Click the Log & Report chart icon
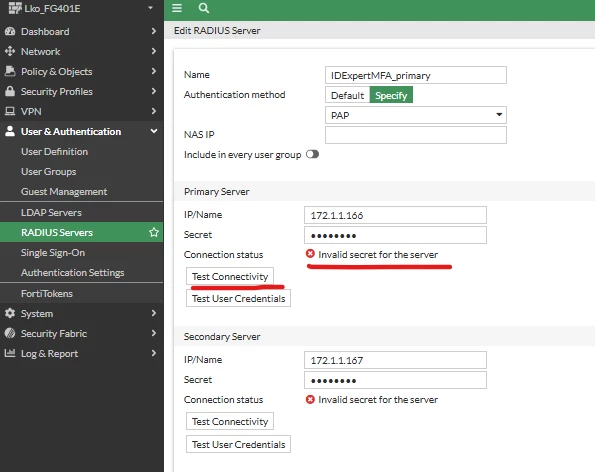Image resolution: width=595 pixels, height=472 pixels. click(x=10, y=353)
